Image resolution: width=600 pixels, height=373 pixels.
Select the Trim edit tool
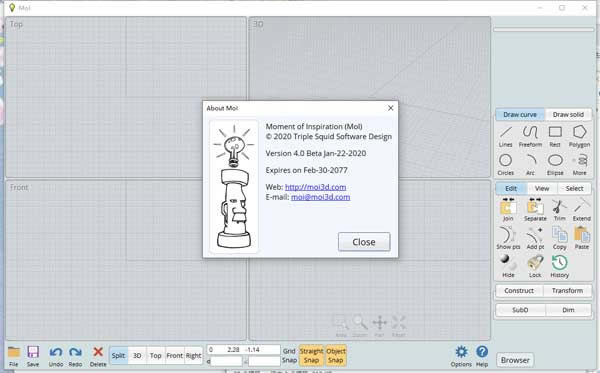[559, 210]
